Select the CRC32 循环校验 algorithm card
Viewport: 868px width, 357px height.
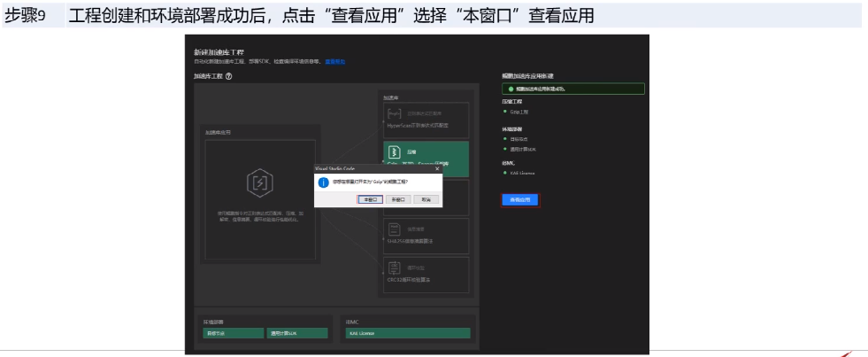coord(426,275)
